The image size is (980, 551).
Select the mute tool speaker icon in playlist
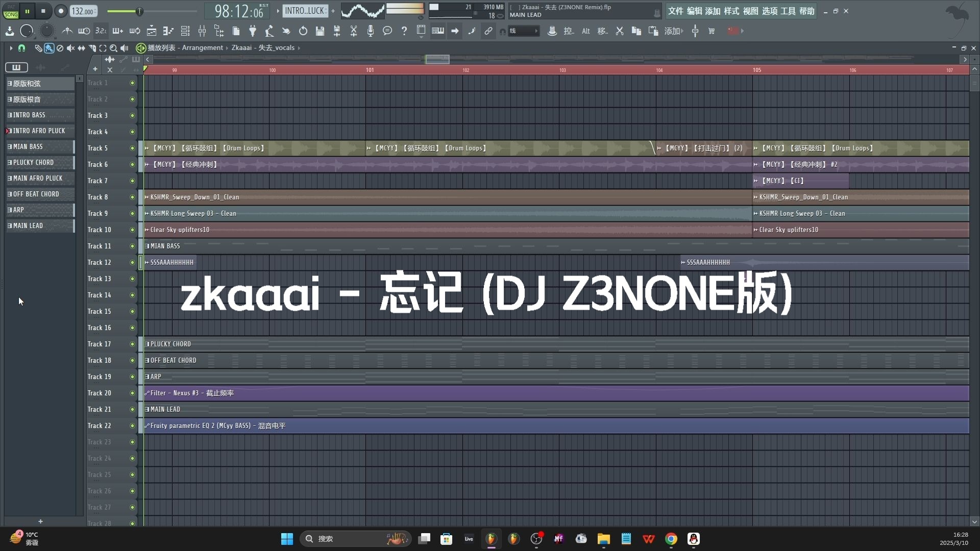70,48
